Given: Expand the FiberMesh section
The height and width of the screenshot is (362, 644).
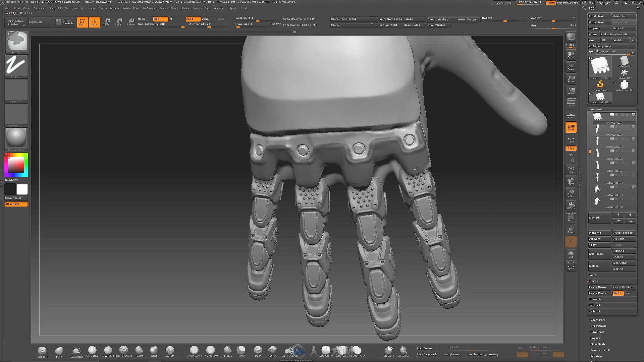Looking at the screenshot, I should 598,344.
